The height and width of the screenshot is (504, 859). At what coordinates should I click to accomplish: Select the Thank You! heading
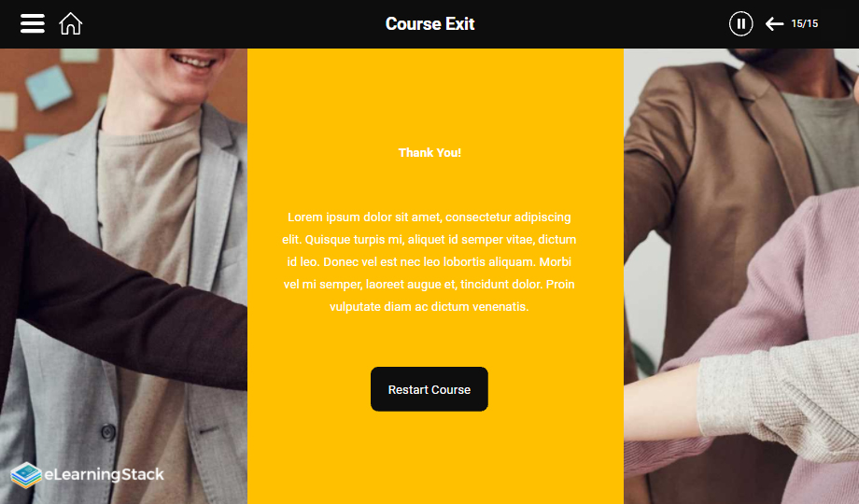(x=429, y=153)
